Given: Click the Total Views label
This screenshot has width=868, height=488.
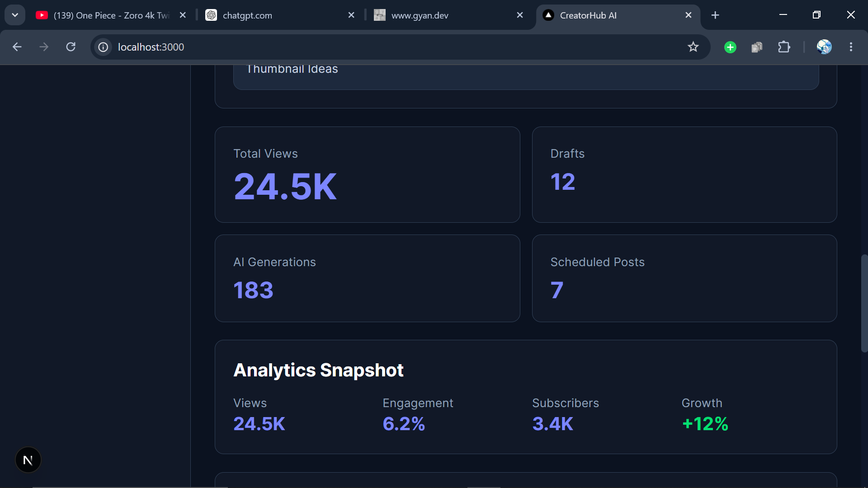Looking at the screenshot, I should 265,154.
